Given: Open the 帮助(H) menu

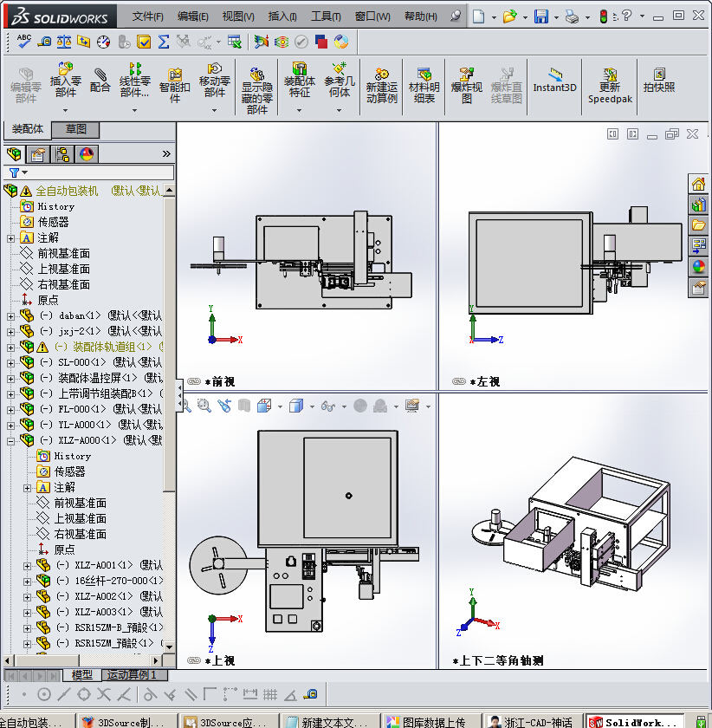Looking at the screenshot, I should click(x=420, y=16).
